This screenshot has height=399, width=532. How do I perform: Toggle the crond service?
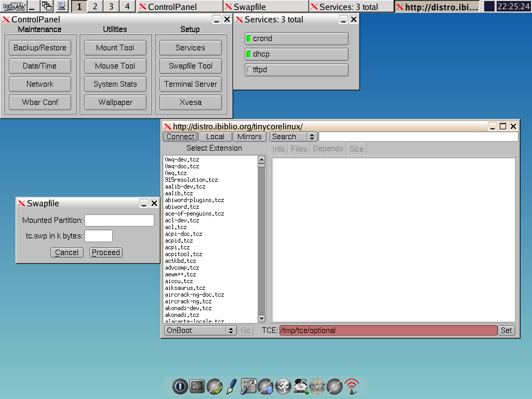tap(296, 38)
